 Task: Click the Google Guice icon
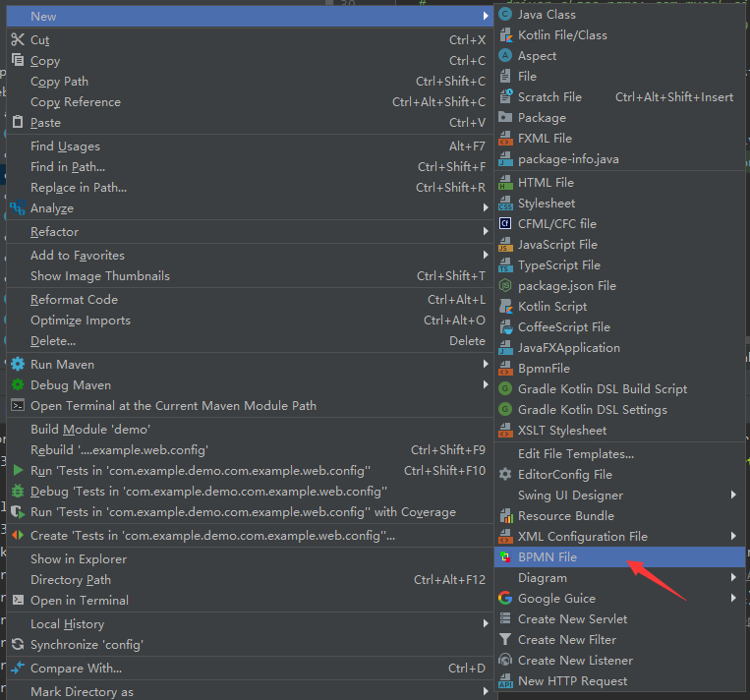pyautogui.click(x=505, y=598)
